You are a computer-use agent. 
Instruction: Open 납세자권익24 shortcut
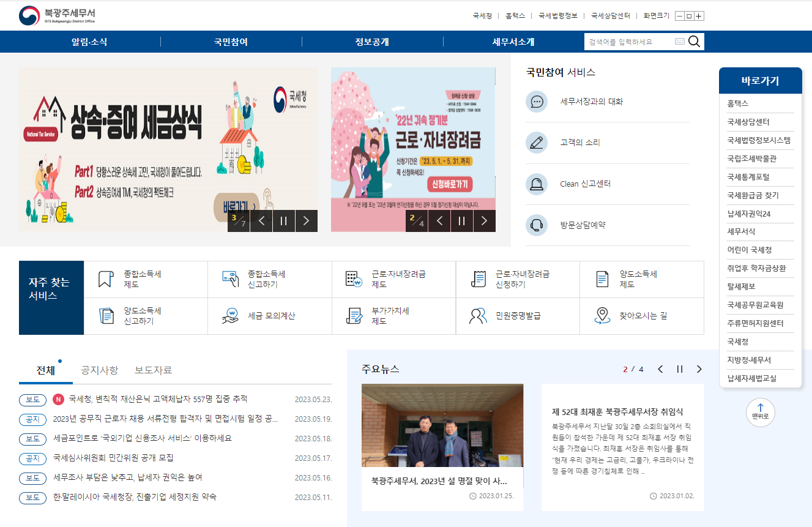748,214
